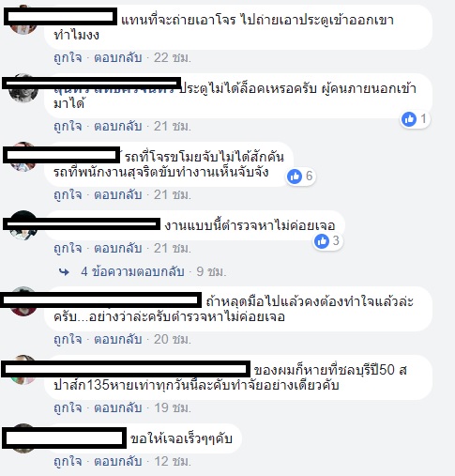This screenshot has width=455, height=476.
Task: Open the 20 ชม. timestamp link
Action: coord(173,340)
